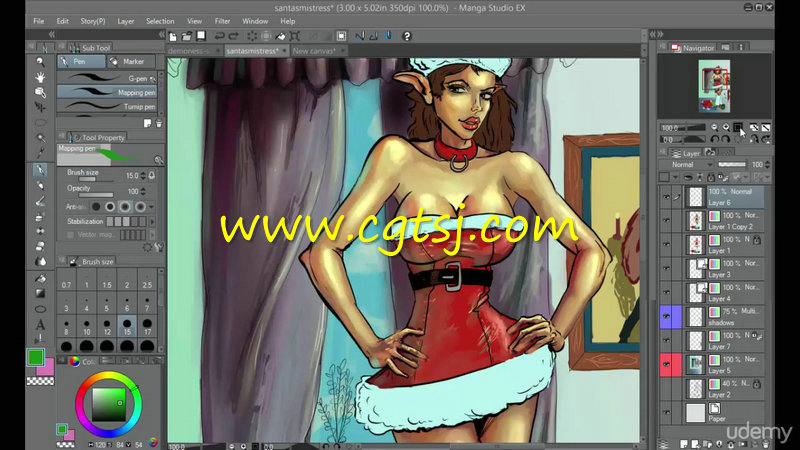This screenshot has height=450, width=800.
Task: Click the Open file toolbar icon
Action: [x=187, y=36]
